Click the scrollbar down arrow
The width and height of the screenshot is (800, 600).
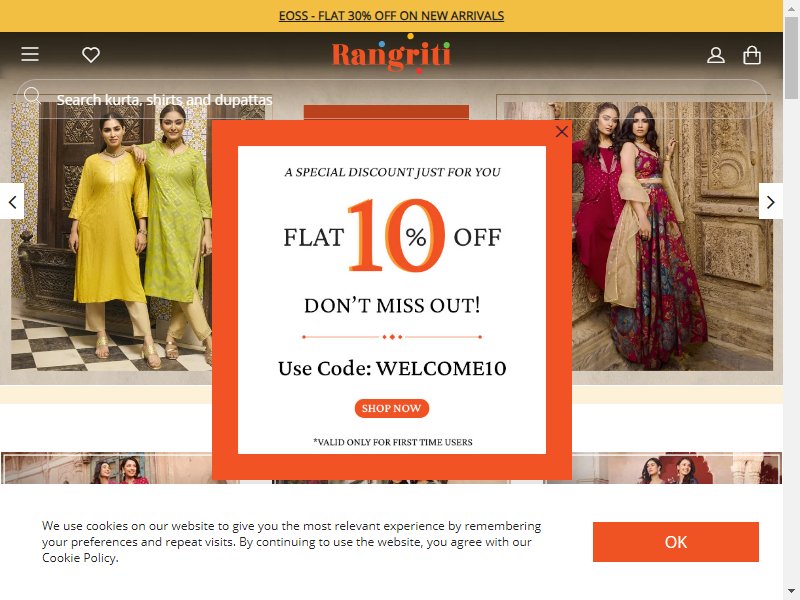[x=791, y=593]
